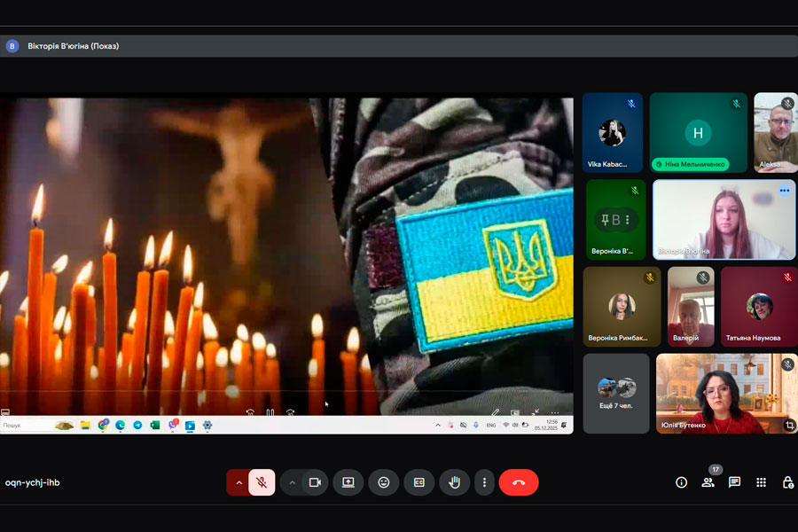
Task: Select Татьяна Наумова participant tile
Action: pyautogui.click(x=759, y=307)
